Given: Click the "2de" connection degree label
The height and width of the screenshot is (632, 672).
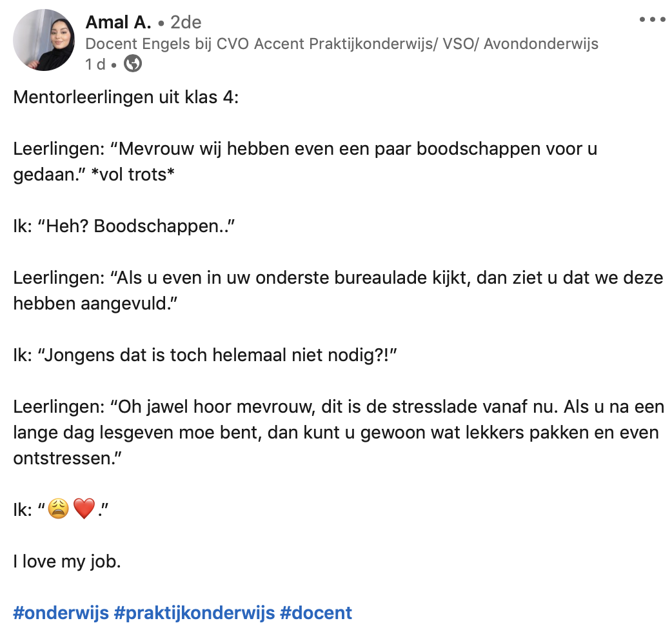Looking at the screenshot, I should pyautogui.click(x=186, y=23).
